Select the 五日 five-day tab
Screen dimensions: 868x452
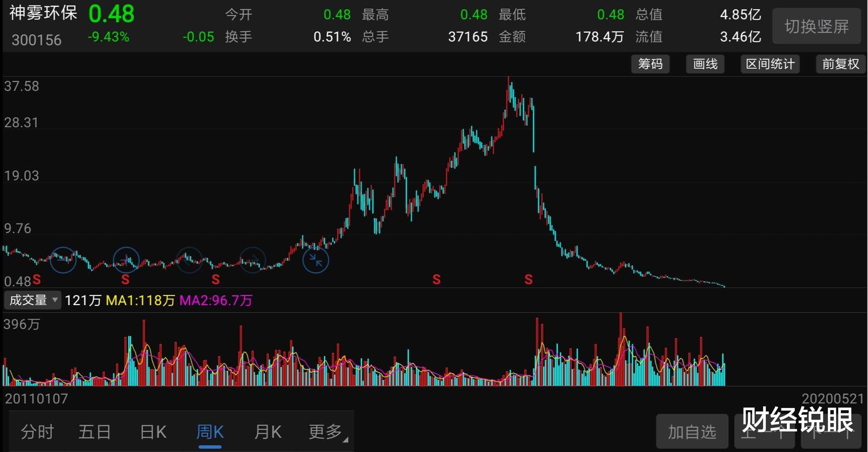(x=95, y=432)
